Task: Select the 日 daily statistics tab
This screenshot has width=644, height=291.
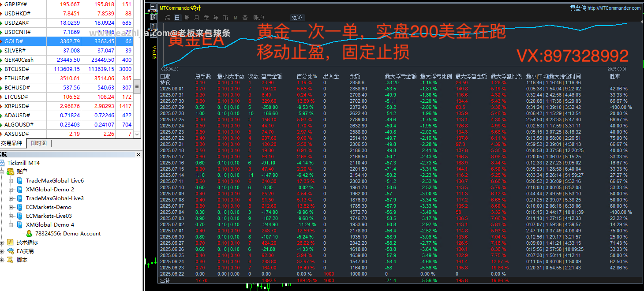Action: [x=177, y=18]
